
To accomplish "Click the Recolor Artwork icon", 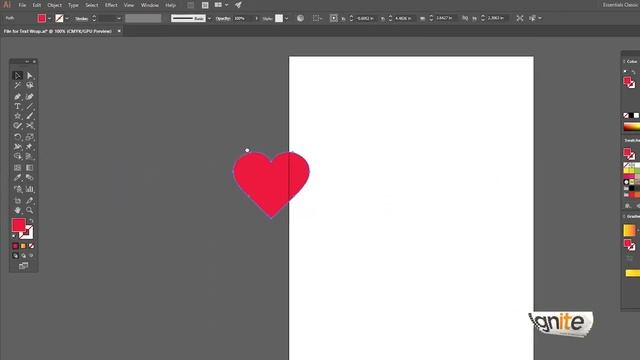I will pyautogui.click(x=300, y=18).
